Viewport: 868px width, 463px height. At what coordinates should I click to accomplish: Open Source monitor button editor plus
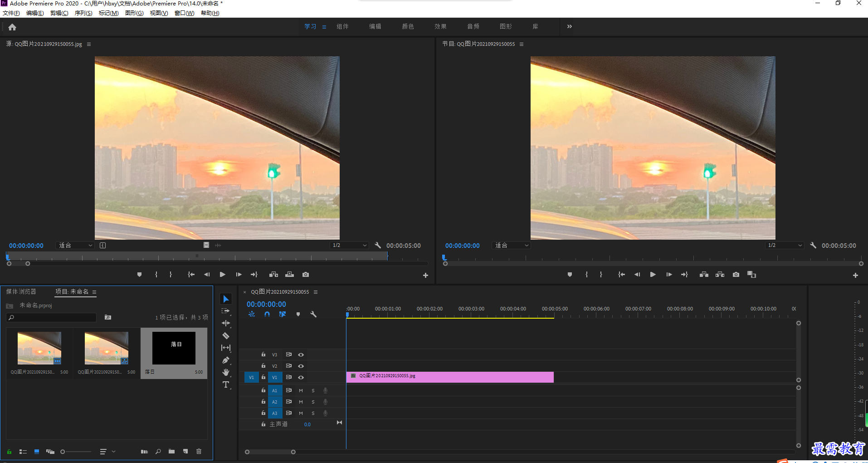coord(425,275)
